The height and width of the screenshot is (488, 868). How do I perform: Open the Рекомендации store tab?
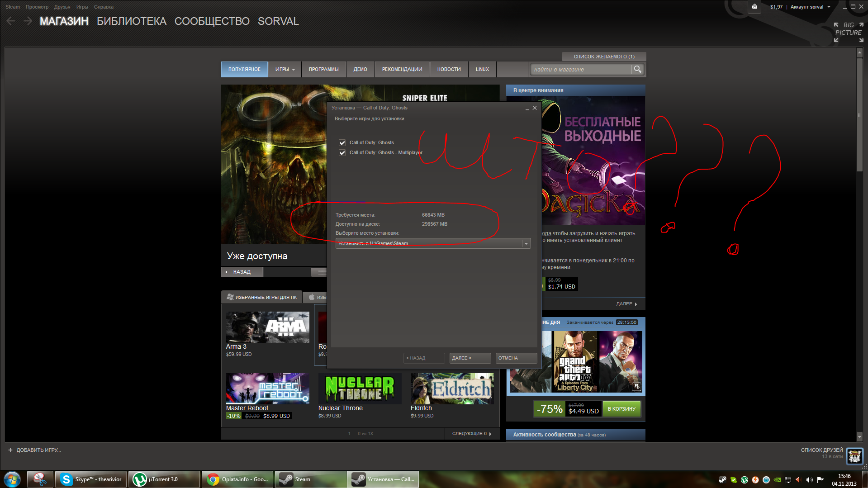pos(402,69)
